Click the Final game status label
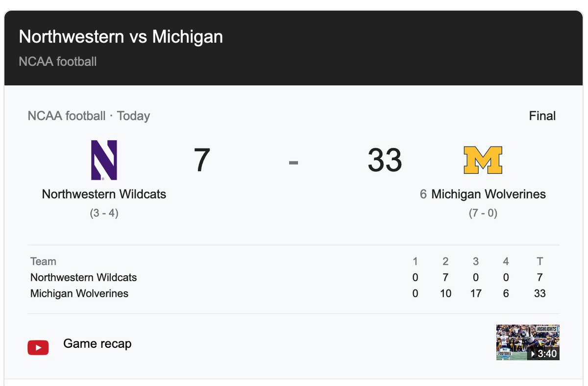This screenshot has height=386, width=588. pyautogui.click(x=542, y=116)
